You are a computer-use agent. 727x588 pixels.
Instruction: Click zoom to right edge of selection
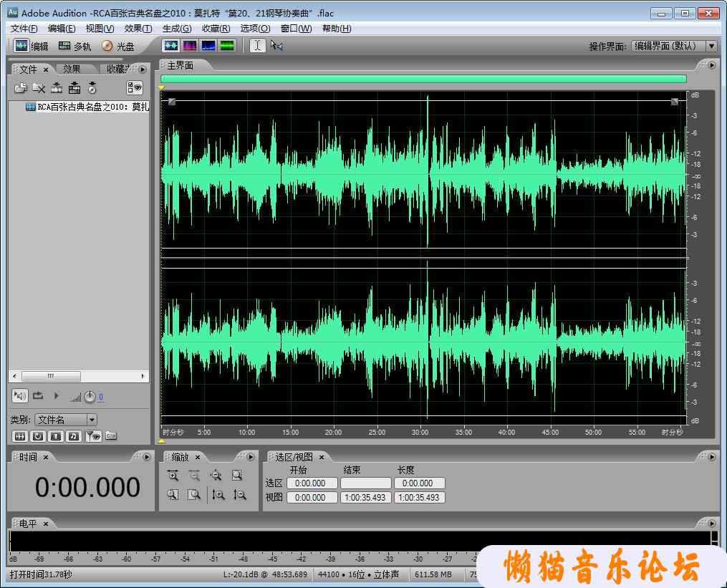pos(194,495)
